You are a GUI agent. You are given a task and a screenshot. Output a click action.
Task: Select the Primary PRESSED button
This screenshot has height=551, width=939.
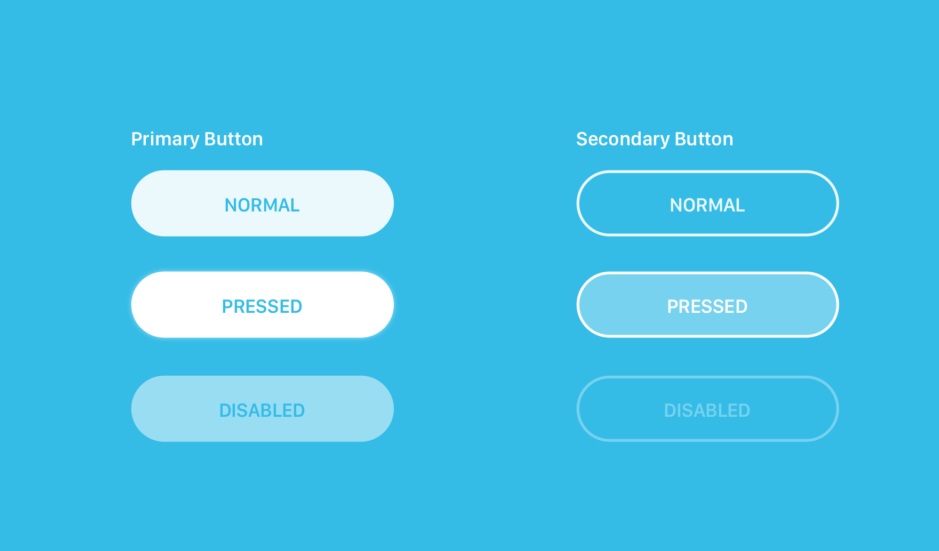coord(262,305)
